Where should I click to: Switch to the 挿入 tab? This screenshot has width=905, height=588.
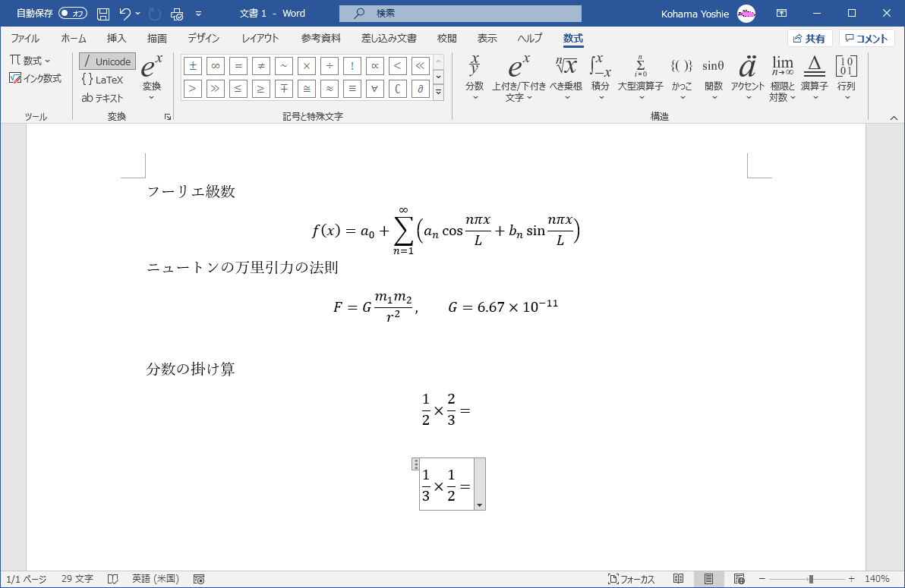[117, 38]
